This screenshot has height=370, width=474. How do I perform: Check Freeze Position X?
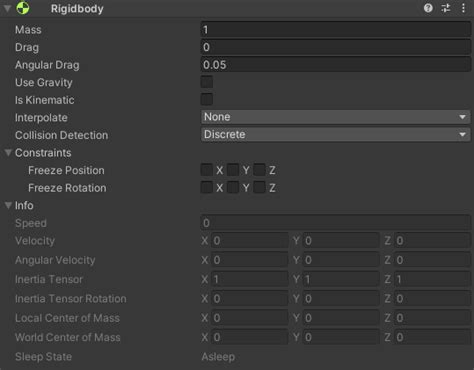(207, 170)
